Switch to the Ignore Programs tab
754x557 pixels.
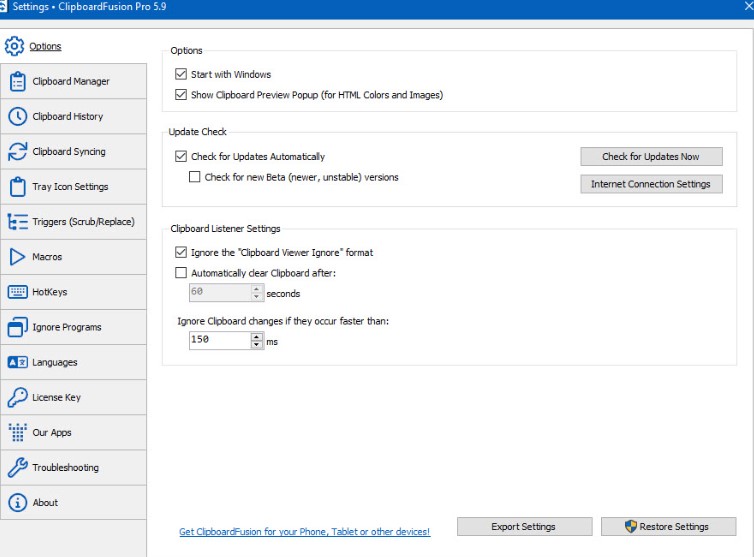66,327
